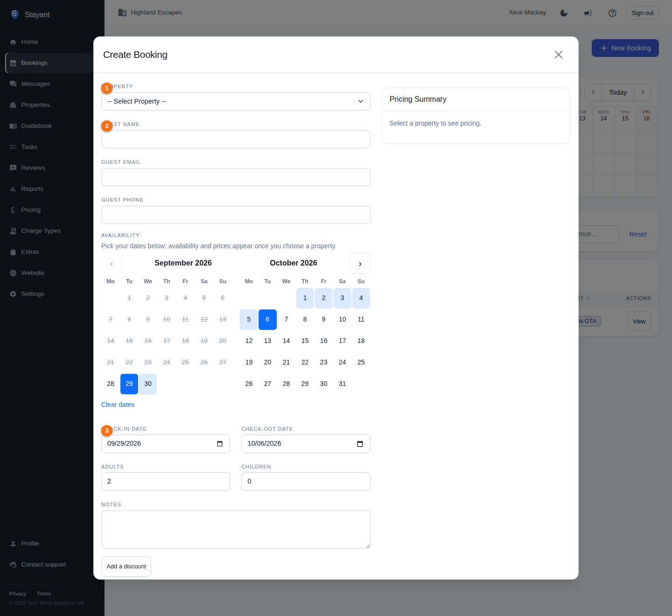Click the Reviews sidebar icon
This screenshot has width=672, height=616.
pyautogui.click(x=13, y=168)
